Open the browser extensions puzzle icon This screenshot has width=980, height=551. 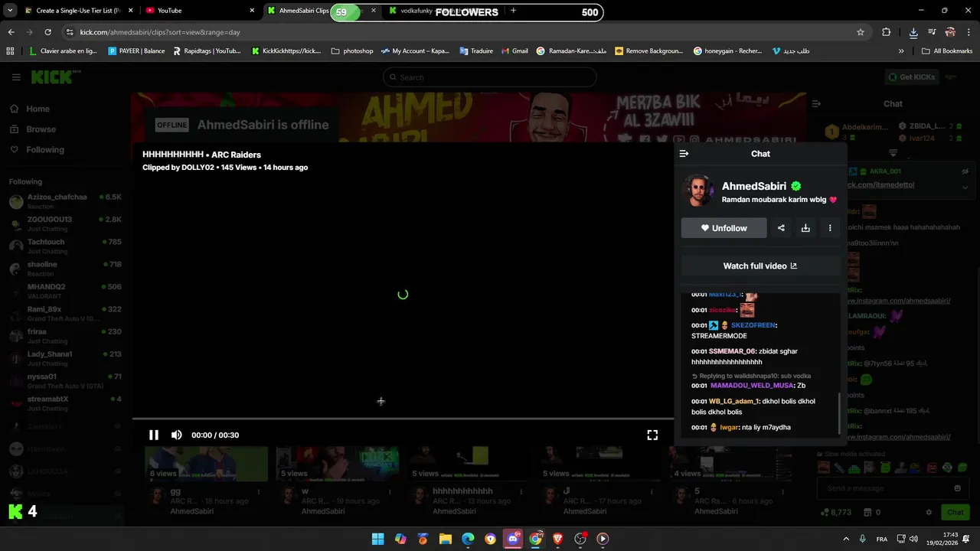886,32
